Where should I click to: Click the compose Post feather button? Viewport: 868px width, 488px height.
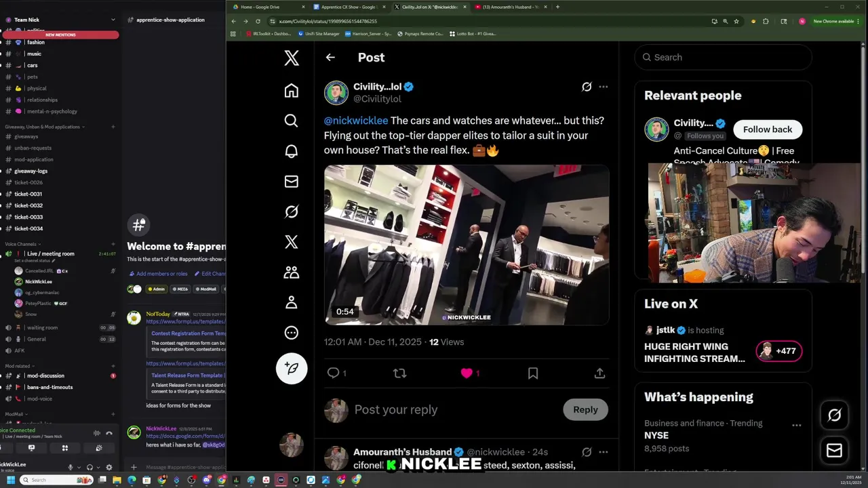click(292, 368)
